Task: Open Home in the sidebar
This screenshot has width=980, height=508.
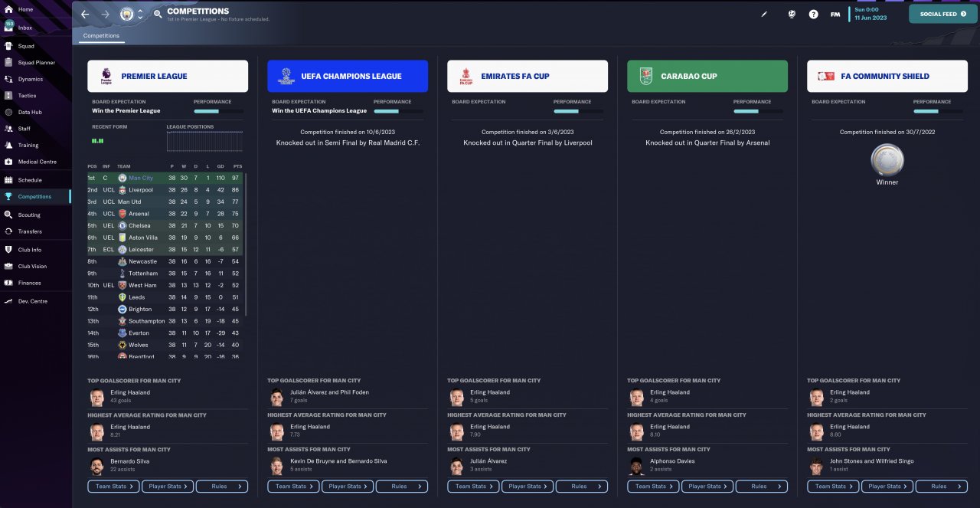Action: pos(35,9)
